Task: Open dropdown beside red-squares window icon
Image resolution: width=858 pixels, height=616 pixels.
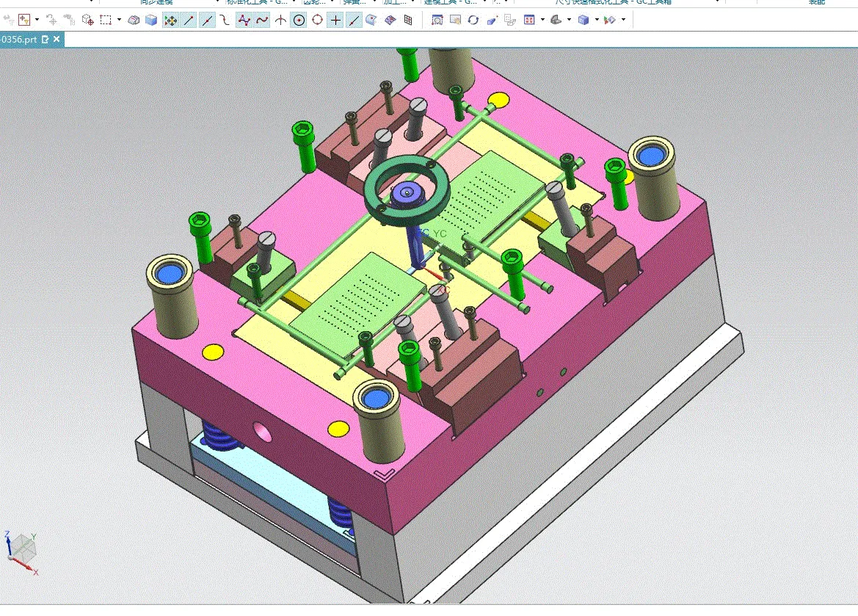Action: [x=542, y=21]
